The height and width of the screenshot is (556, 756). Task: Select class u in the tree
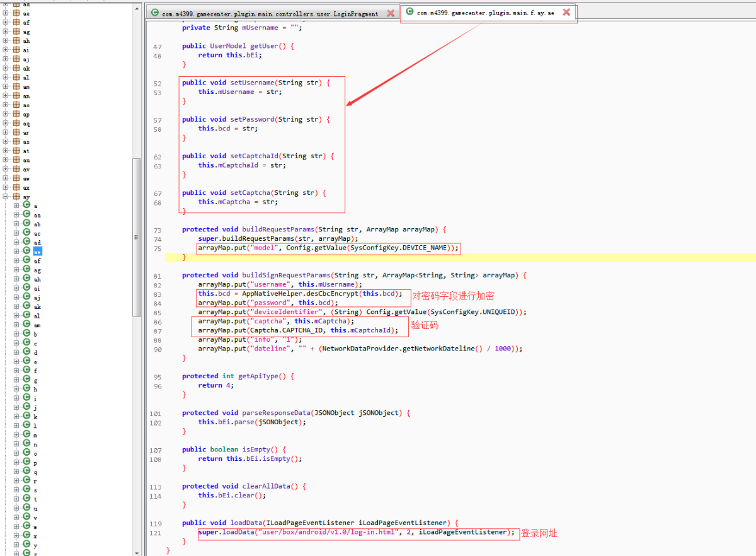pos(35,509)
